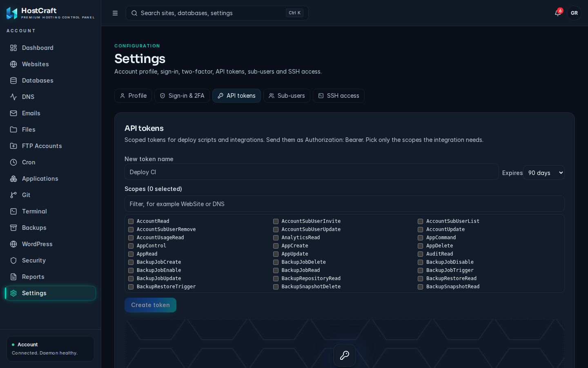The height and width of the screenshot is (368, 588).
Task: Enable the AuditRead scope checkbox
Action: (420, 254)
